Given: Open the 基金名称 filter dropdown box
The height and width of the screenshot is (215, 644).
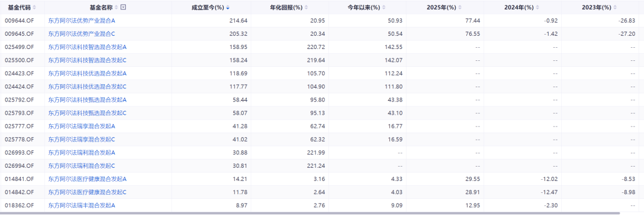Looking at the screenshot, I should pyautogui.click(x=123, y=7).
